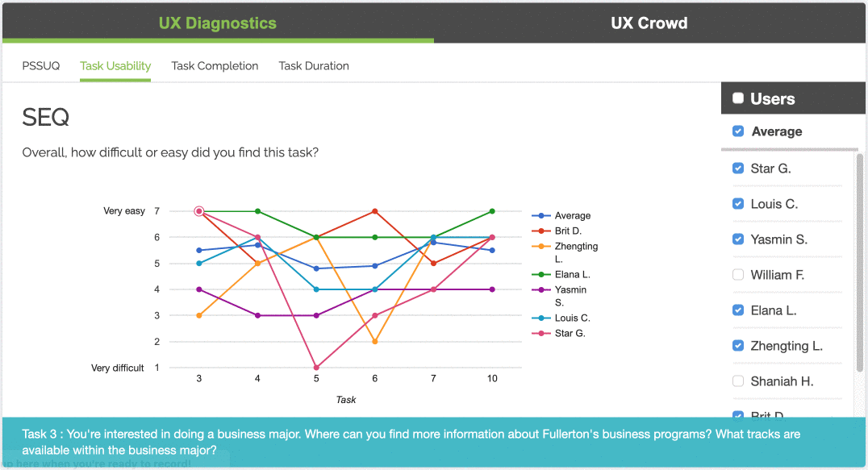Open the Task Duration tab
868x470 pixels.
pyautogui.click(x=314, y=66)
